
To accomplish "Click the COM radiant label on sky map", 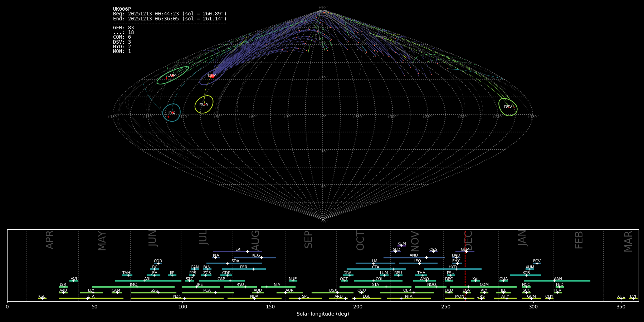I will [x=172, y=75].
